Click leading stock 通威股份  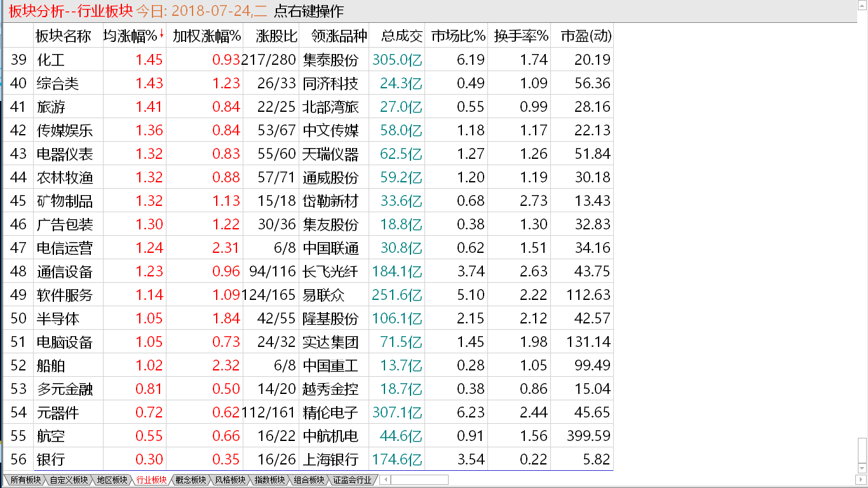point(331,177)
